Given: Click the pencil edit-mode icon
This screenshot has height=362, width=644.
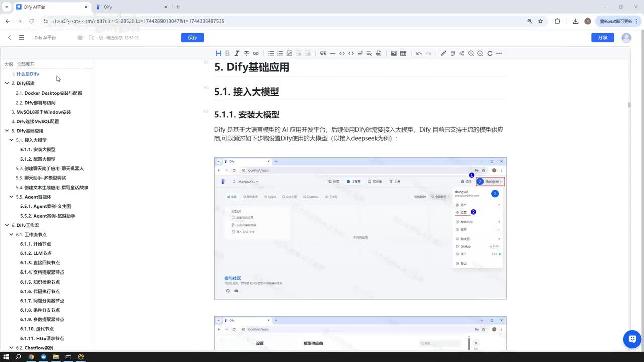Looking at the screenshot, I should point(443,53).
